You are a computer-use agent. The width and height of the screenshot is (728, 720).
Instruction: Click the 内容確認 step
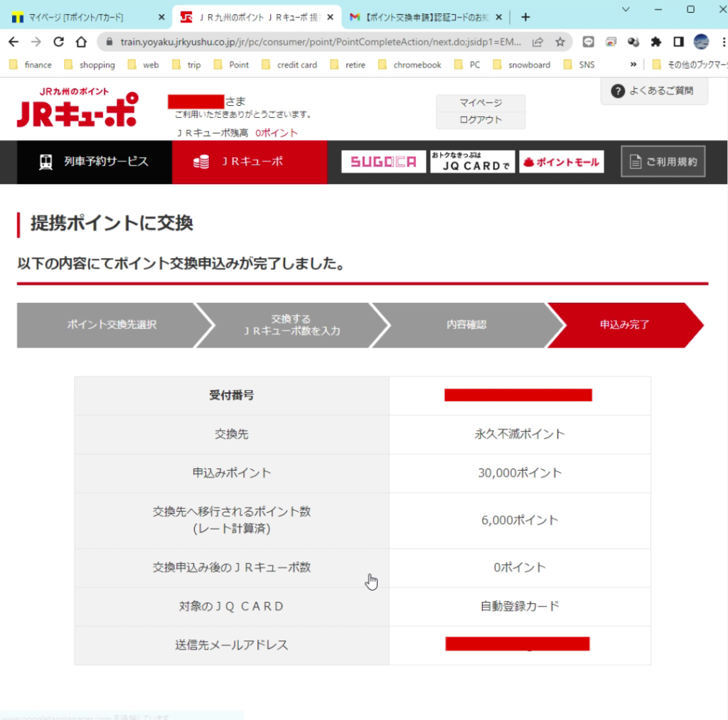click(466, 325)
